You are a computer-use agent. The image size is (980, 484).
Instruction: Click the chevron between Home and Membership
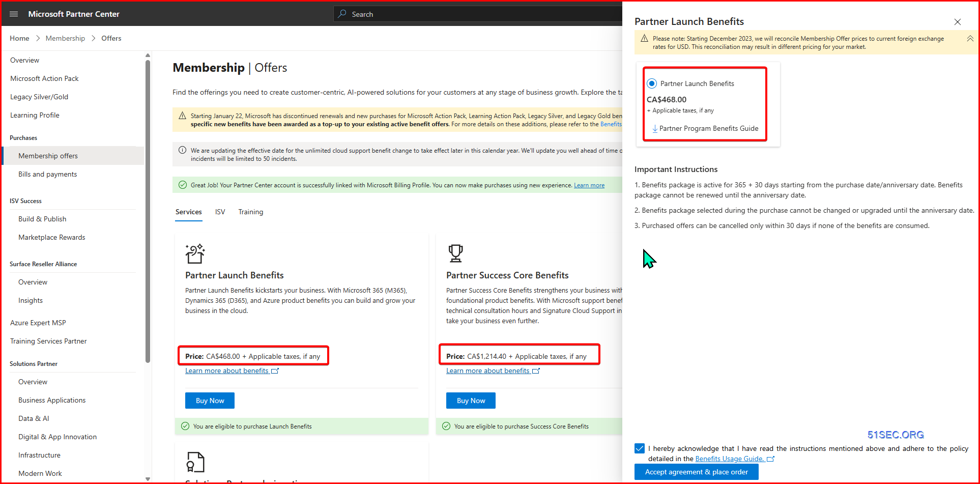pos(38,38)
